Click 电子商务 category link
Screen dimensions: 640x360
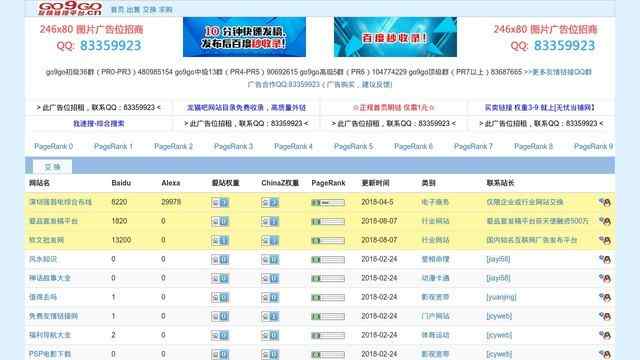(x=436, y=202)
